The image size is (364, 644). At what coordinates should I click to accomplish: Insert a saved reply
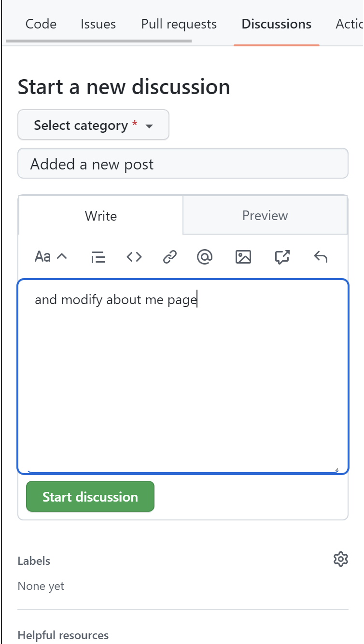(x=320, y=256)
